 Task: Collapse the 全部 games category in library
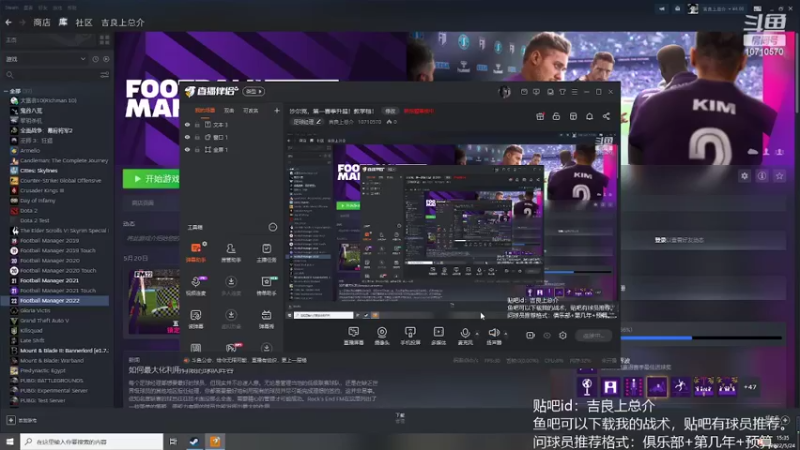coord(6,91)
